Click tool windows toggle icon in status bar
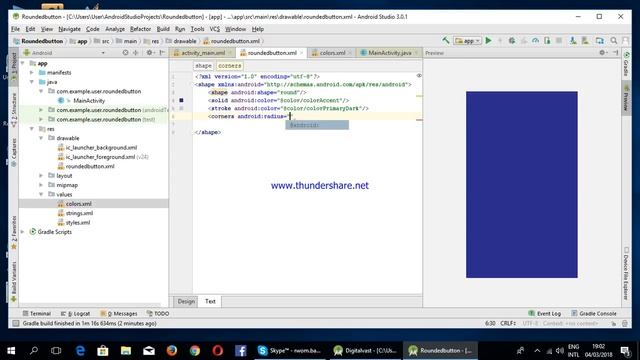 click(16, 323)
